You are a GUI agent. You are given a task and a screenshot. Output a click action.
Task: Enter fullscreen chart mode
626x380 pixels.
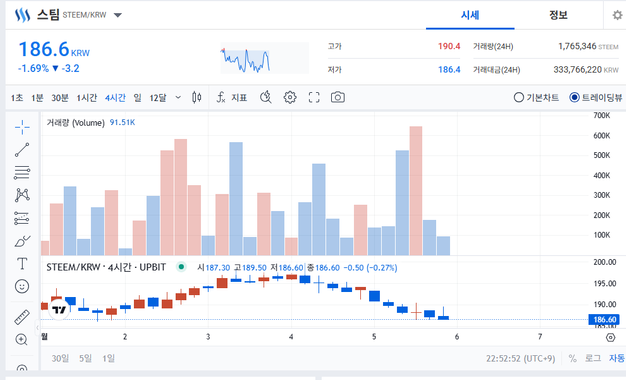[x=314, y=97]
